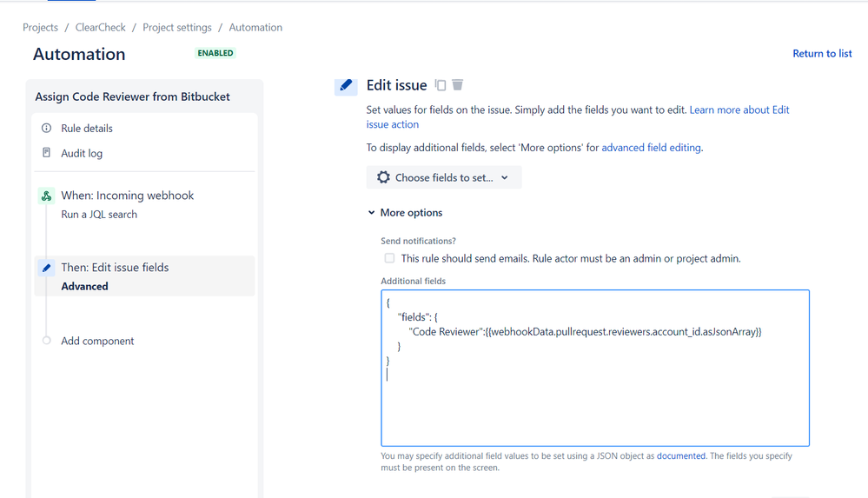
Task: Click the Audit log document icon
Action: tap(47, 152)
